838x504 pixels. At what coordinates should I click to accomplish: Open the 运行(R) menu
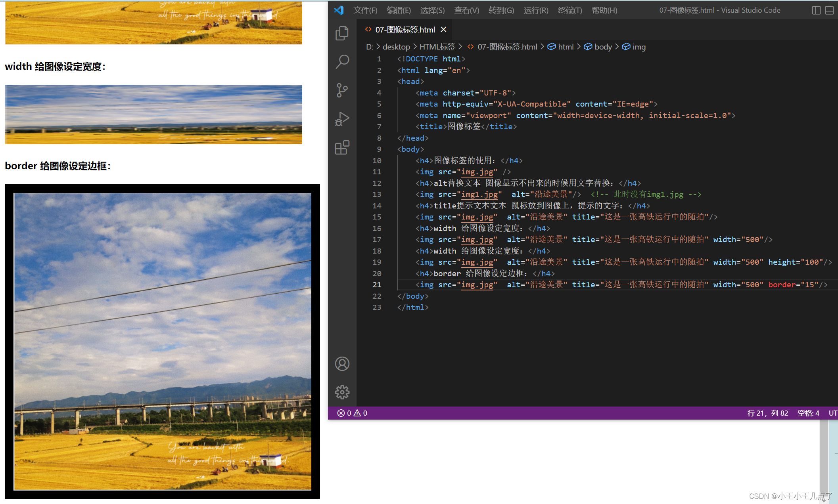pyautogui.click(x=536, y=10)
